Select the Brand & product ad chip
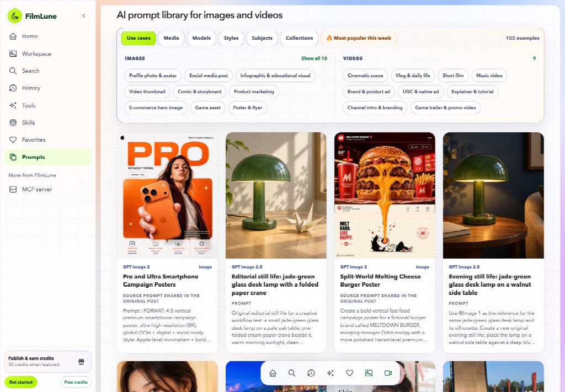This screenshot has height=392, width=565. pos(369,92)
